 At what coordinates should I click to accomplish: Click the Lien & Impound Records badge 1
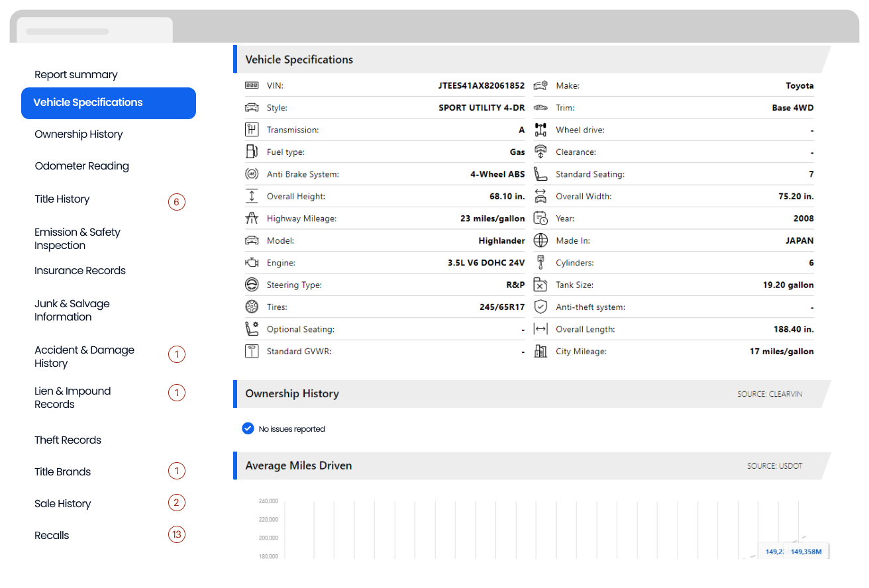[176, 393]
